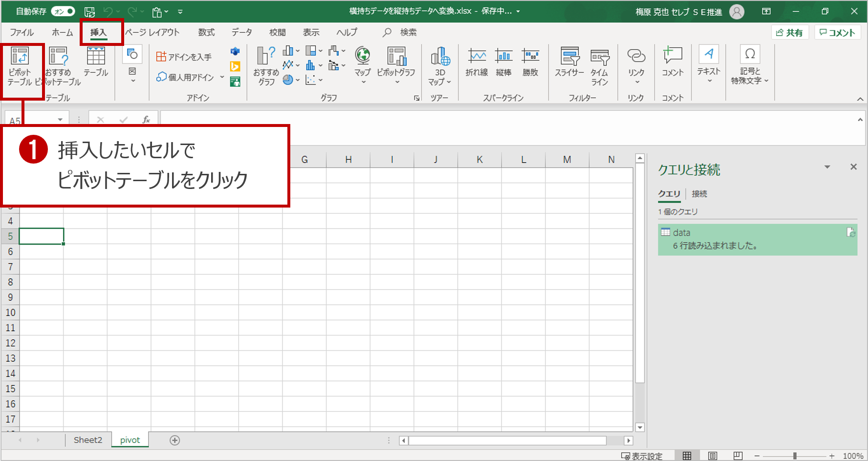Open the ヘルプ tab
Screen dimensions: 868x461
(347, 32)
